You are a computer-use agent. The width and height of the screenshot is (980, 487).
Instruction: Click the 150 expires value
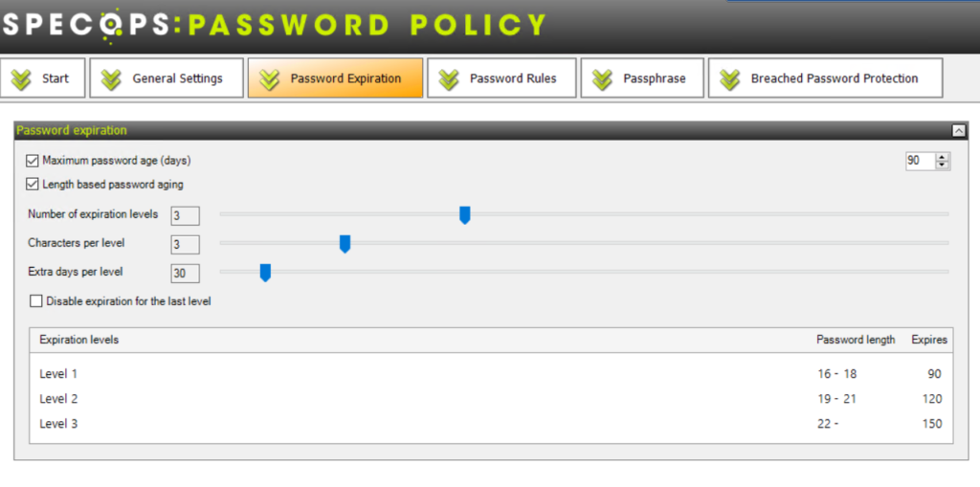932,424
